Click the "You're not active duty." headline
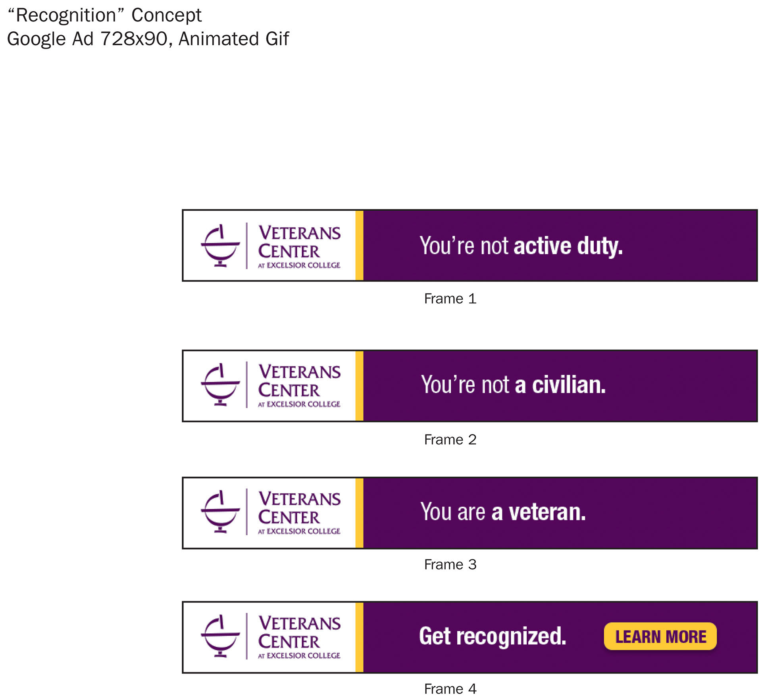 (x=521, y=246)
